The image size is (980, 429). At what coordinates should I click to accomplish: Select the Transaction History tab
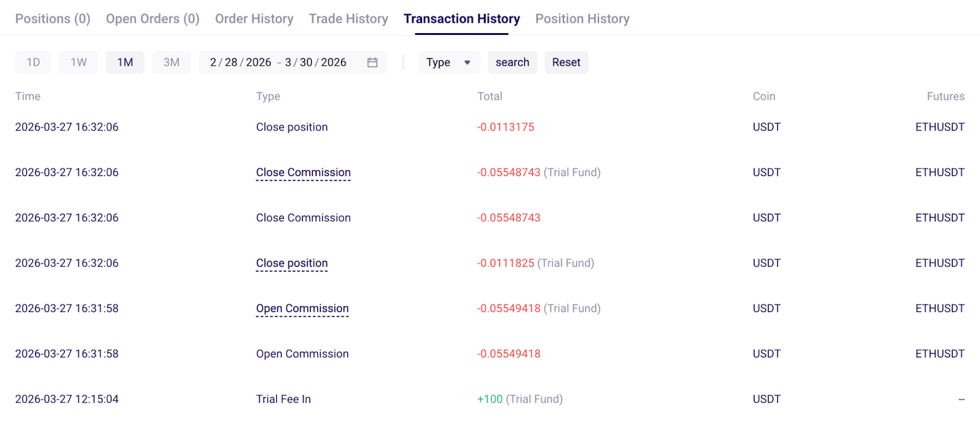click(462, 19)
